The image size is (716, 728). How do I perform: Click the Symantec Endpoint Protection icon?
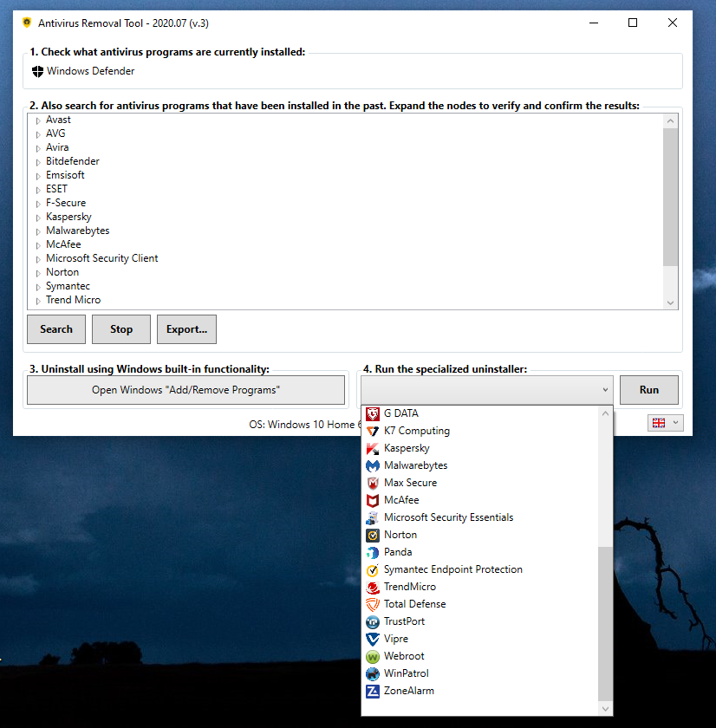click(x=373, y=569)
